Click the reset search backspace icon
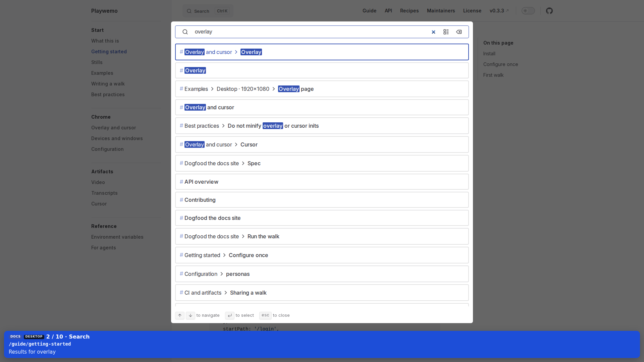The image size is (644, 362). point(459,32)
